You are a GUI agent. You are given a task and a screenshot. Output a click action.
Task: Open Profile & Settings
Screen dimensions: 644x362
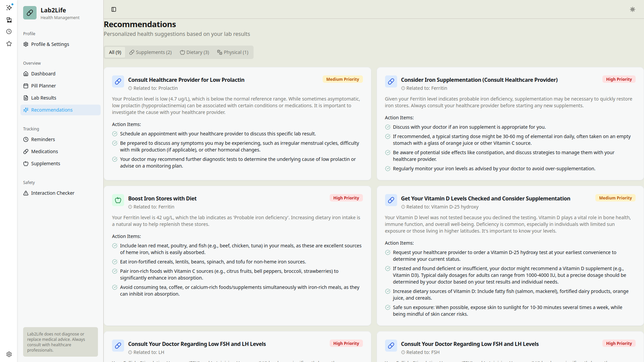50,44
